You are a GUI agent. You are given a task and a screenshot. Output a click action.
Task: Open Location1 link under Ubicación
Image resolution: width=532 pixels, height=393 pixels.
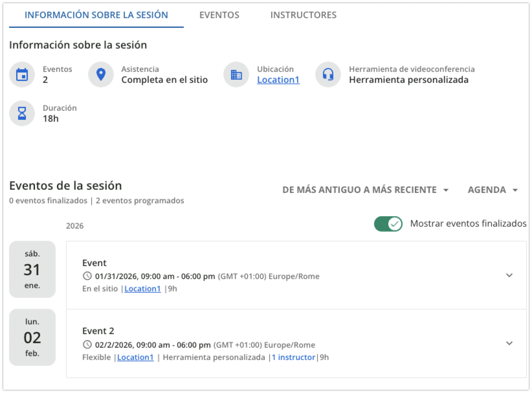278,80
